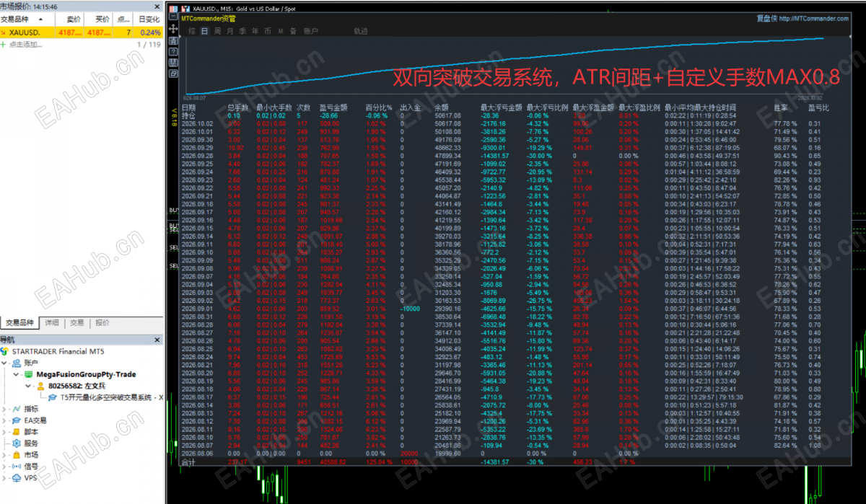Click the broadcast signal icon beside 信号
Viewport: 866px width, 504px height.
tap(17, 467)
